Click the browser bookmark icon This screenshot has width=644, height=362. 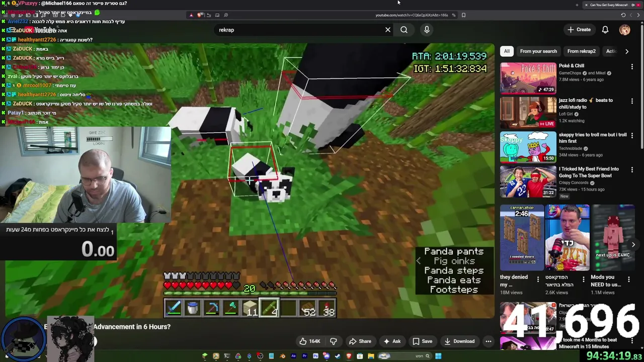click(x=463, y=15)
